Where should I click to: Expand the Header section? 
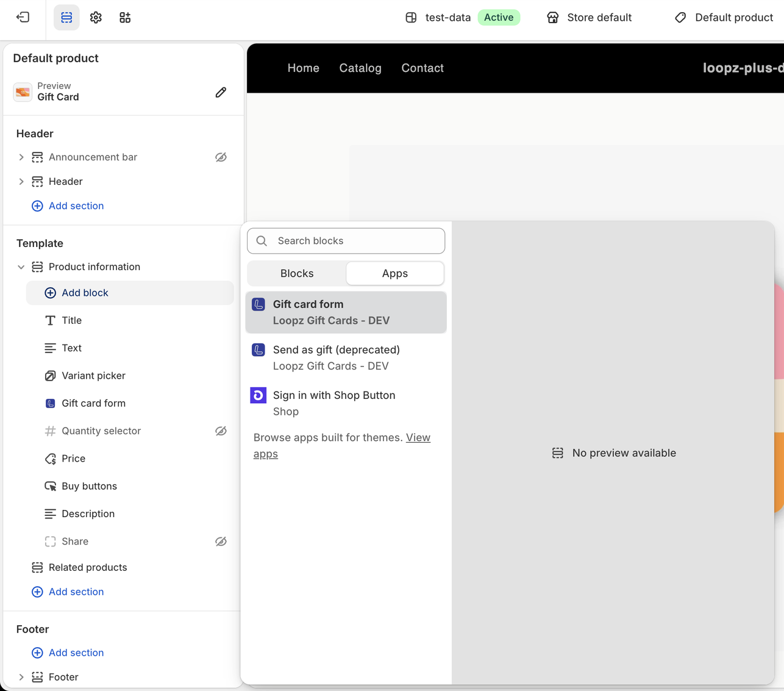tap(21, 182)
